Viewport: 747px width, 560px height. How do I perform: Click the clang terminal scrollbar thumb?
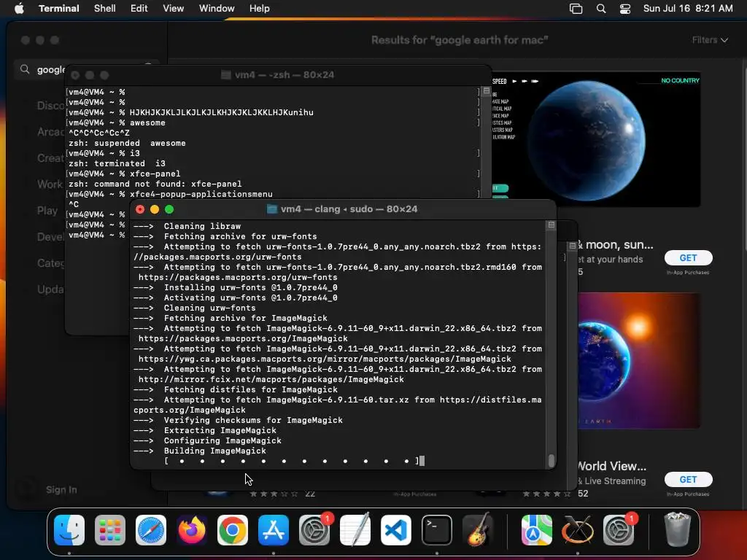coord(551,461)
